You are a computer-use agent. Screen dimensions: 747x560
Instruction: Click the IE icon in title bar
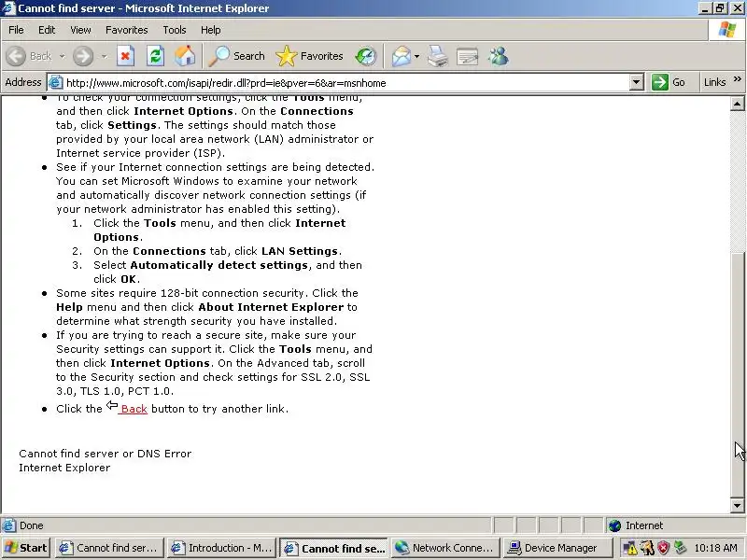click(8, 8)
